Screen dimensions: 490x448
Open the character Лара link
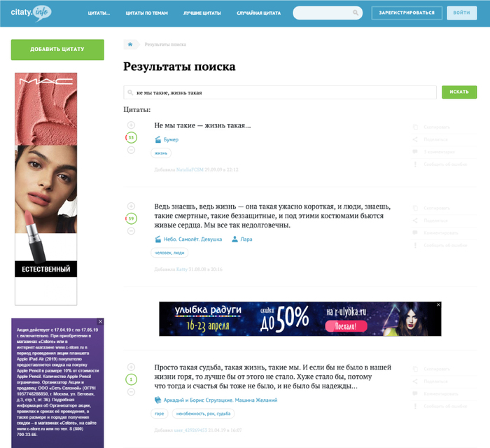(x=246, y=239)
